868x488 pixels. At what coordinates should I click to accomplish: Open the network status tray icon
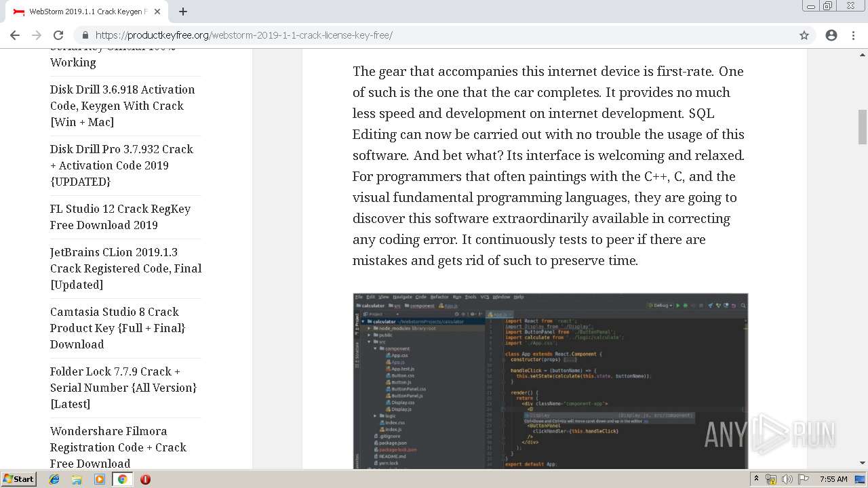click(771, 479)
